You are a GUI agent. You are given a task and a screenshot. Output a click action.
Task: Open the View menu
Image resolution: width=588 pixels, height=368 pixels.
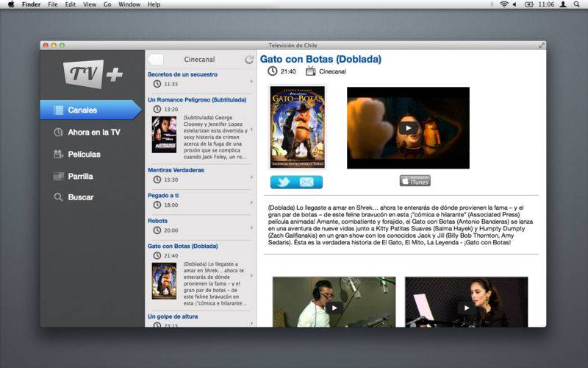click(90, 4)
